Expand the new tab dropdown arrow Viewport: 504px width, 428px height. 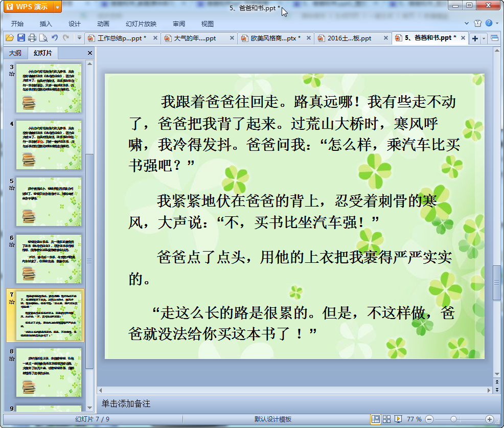pos(484,38)
